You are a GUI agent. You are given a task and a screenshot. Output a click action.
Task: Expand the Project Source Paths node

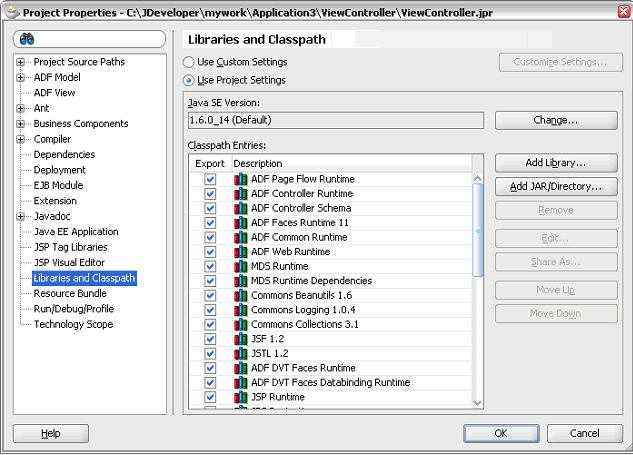(21, 62)
